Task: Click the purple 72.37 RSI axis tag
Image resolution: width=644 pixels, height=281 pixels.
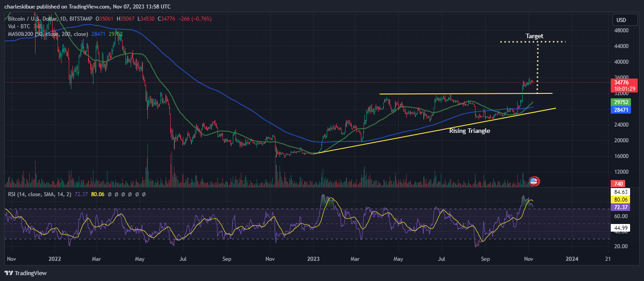Action: pyautogui.click(x=622, y=207)
